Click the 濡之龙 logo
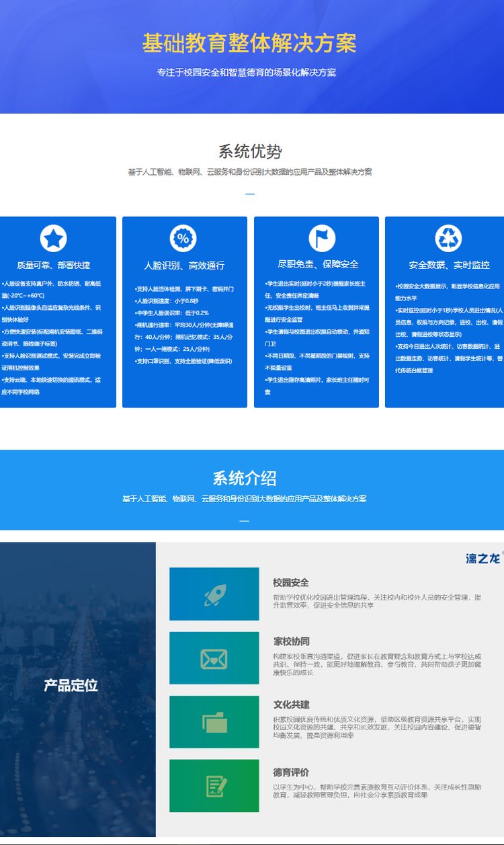Screen dimensions: 504x845 (483, 558)
